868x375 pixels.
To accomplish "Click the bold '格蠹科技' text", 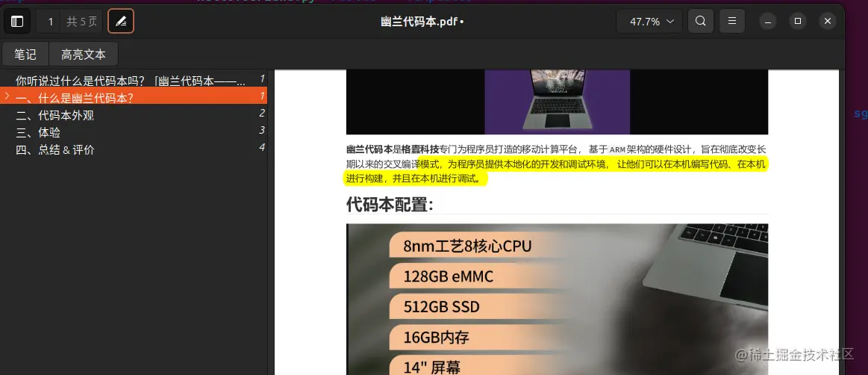I will (x=420, y=149).
